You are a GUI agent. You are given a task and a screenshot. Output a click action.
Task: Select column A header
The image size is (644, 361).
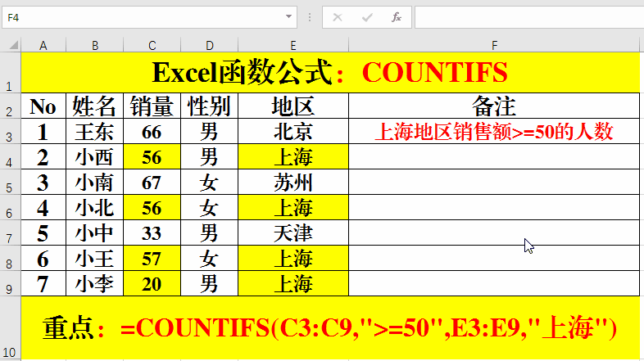43,45
